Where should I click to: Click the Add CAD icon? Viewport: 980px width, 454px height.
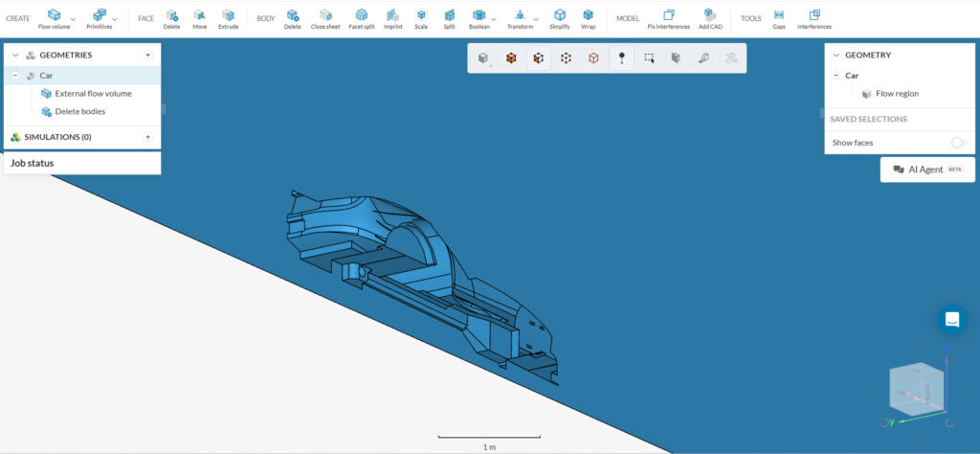709,18
